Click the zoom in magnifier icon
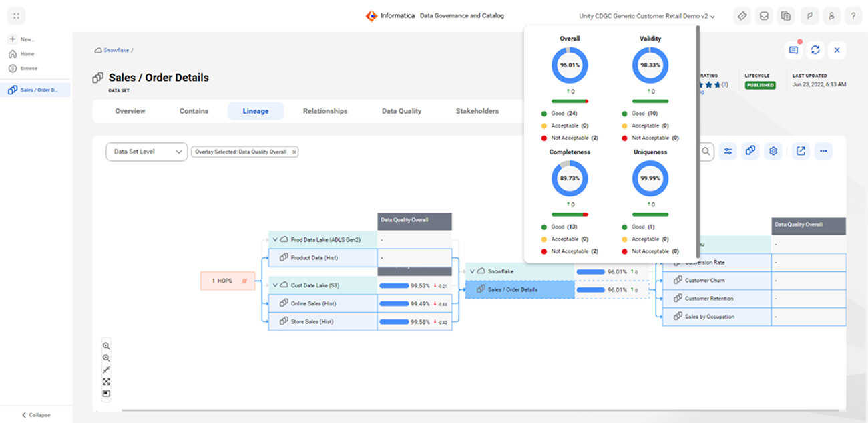This screenshot has width=868, height=423. point(106,346)
